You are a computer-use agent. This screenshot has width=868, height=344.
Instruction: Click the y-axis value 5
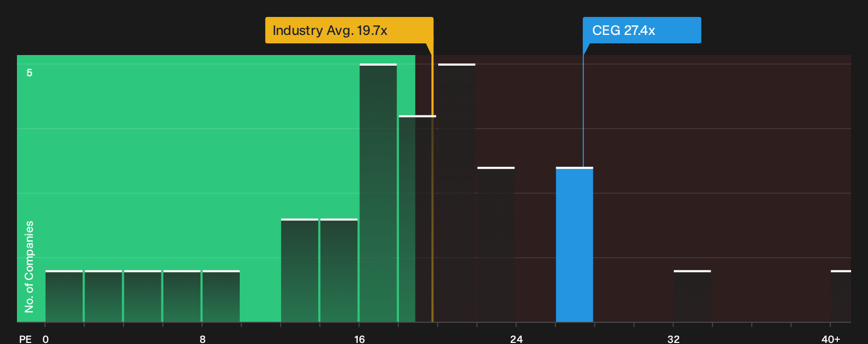[x=30, y=73]
